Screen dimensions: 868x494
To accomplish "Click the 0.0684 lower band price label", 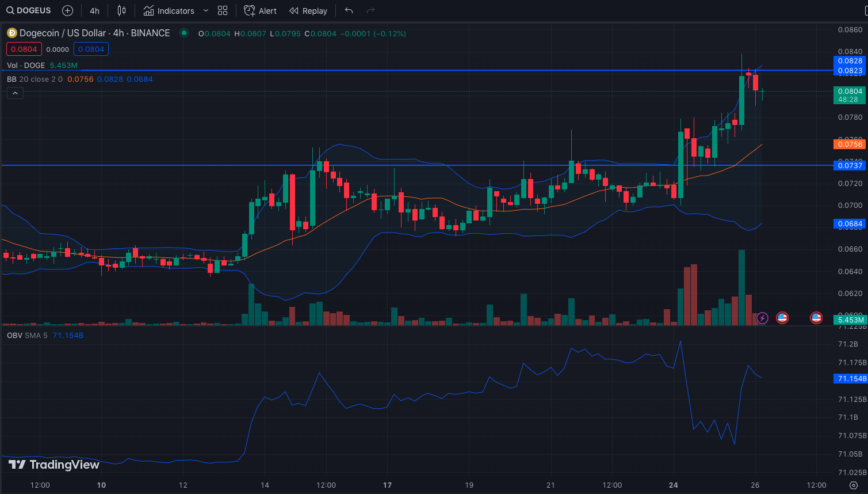I will coord(850,223).
